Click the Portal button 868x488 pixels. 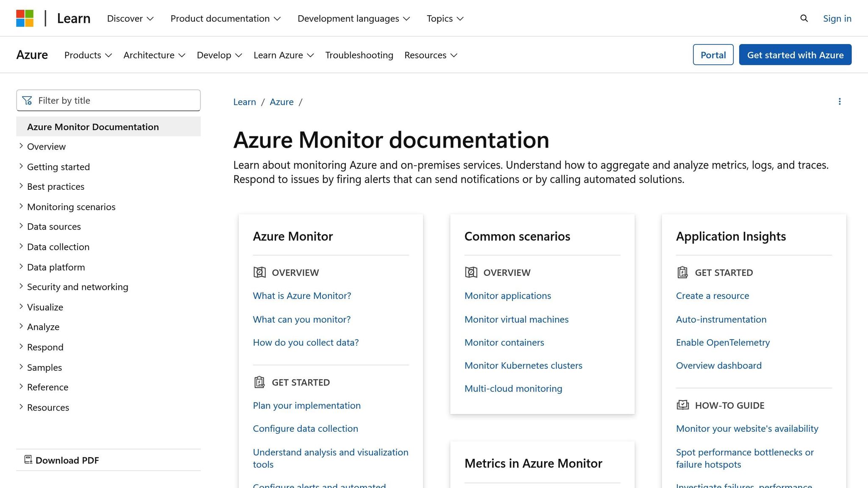(713, 55)
